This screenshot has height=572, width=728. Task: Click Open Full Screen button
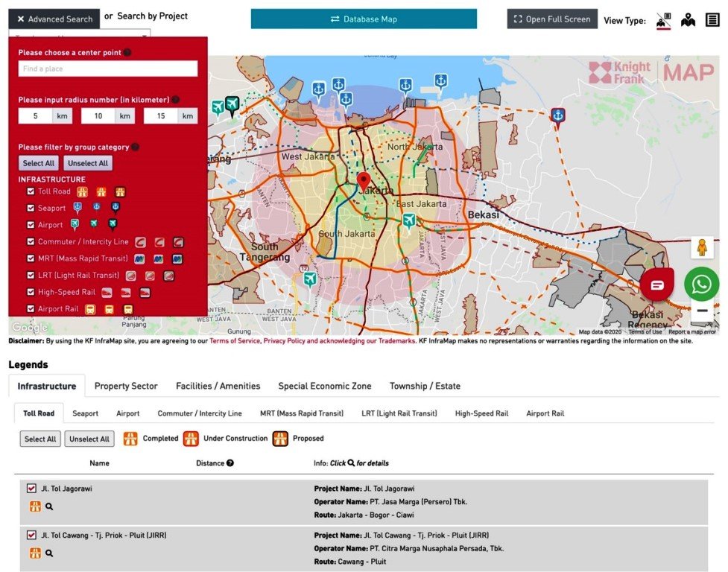pos(552,19)
